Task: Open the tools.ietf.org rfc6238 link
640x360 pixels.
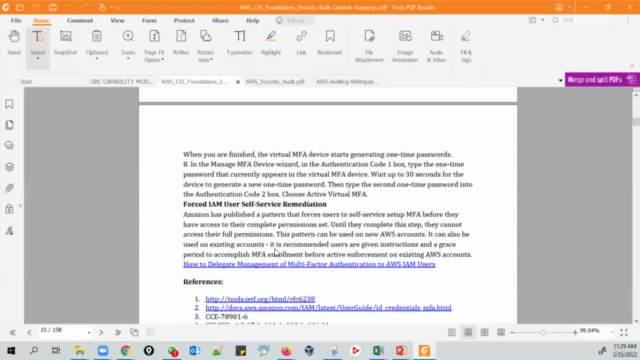Action: (x=260, y=299)
